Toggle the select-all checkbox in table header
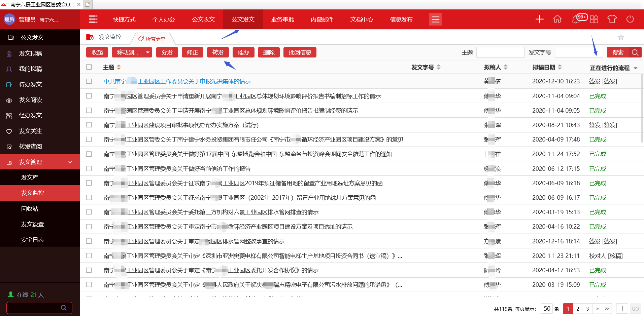The width and height of the screenshot is (644, 316). click(89, 67)
